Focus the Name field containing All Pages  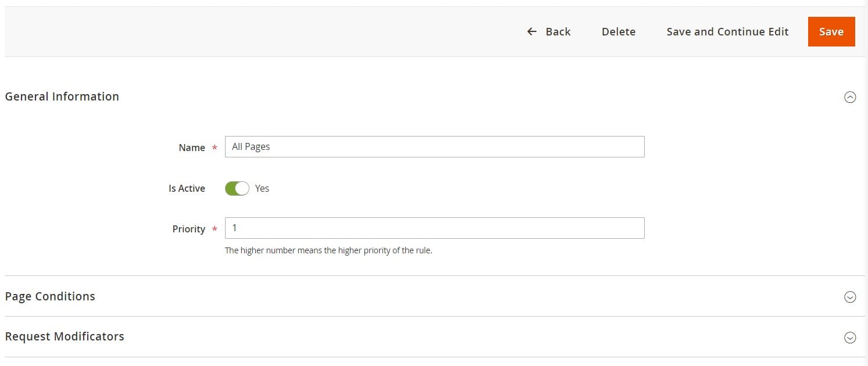coord(434,146)
